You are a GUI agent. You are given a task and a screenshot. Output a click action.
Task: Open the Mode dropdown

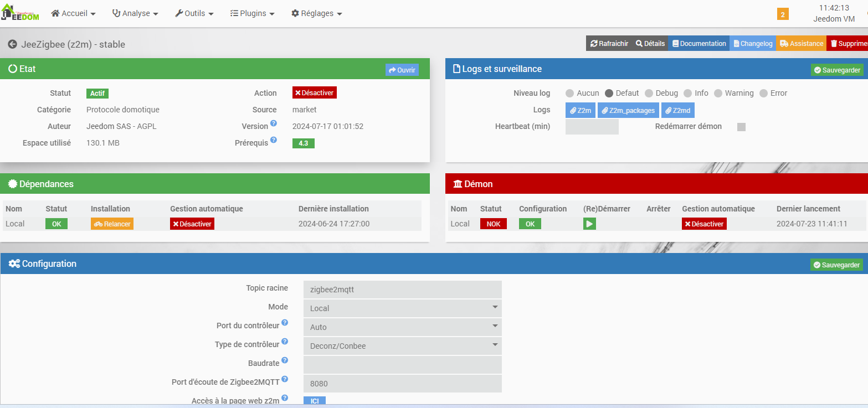point(403,308)
